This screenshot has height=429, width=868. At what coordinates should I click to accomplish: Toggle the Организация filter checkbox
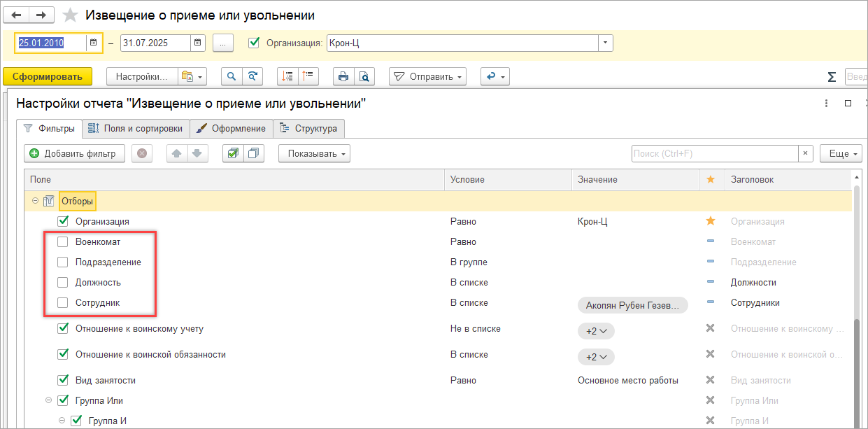click(x=63, y=221)
